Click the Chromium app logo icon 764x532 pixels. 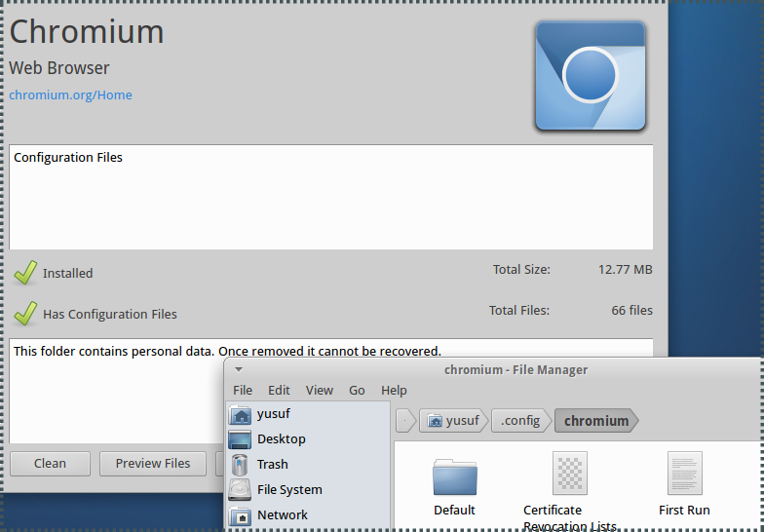click(x=591, y=76)
